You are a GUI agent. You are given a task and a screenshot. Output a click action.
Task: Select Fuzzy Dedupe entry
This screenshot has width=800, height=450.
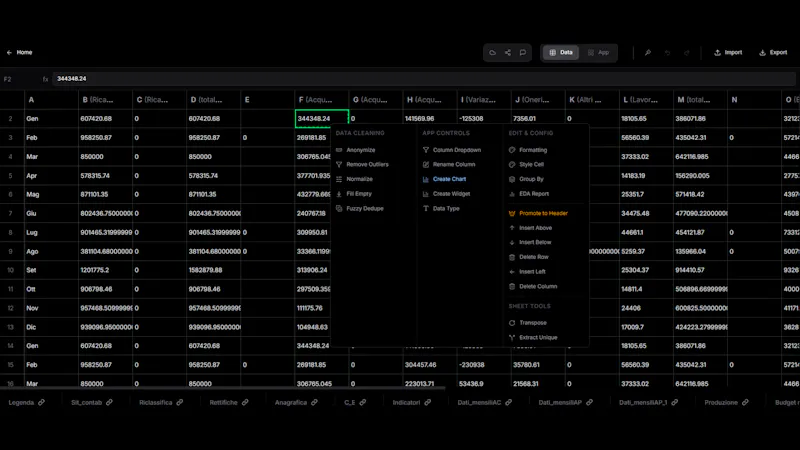pyautogui.click(x=365, y=209)
